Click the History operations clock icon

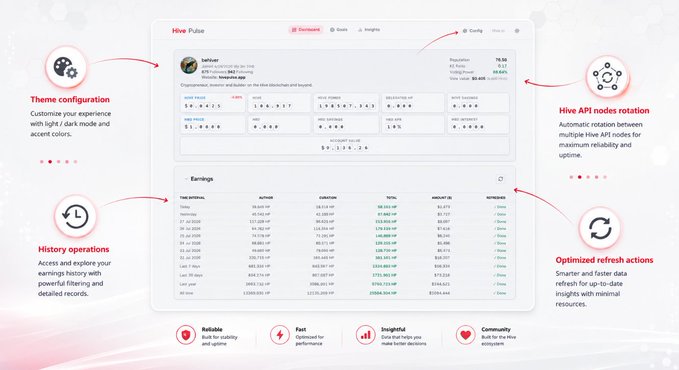point(75,216)
